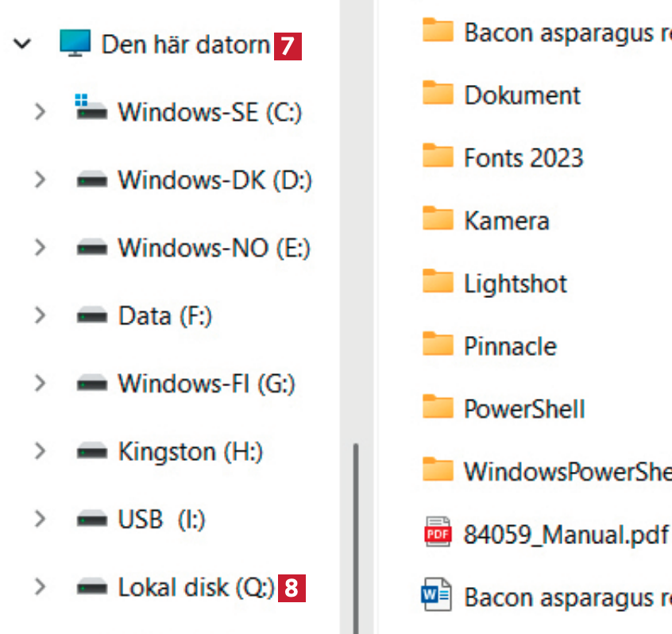
Task: Select Windows-NO (E:) in the navigation tree
Action: point(214,249)
